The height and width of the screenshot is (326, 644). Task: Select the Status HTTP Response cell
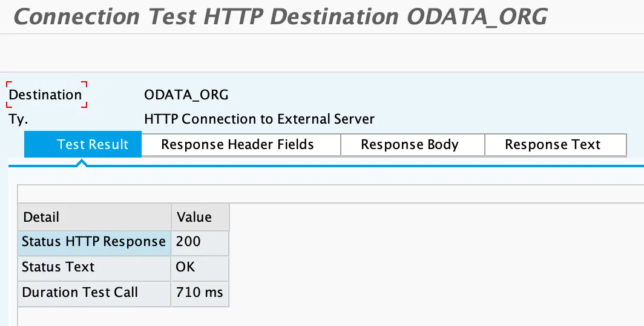(x=94, y=242)
